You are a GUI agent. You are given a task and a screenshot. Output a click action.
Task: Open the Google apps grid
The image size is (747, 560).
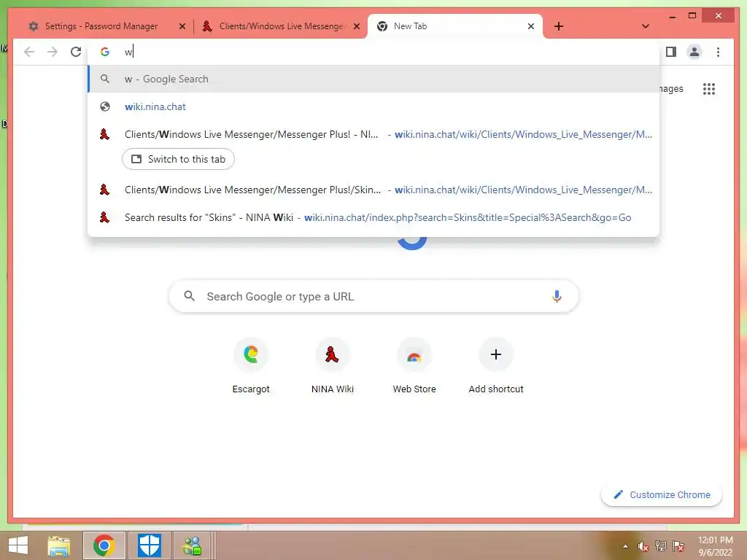tap(709, 88)
